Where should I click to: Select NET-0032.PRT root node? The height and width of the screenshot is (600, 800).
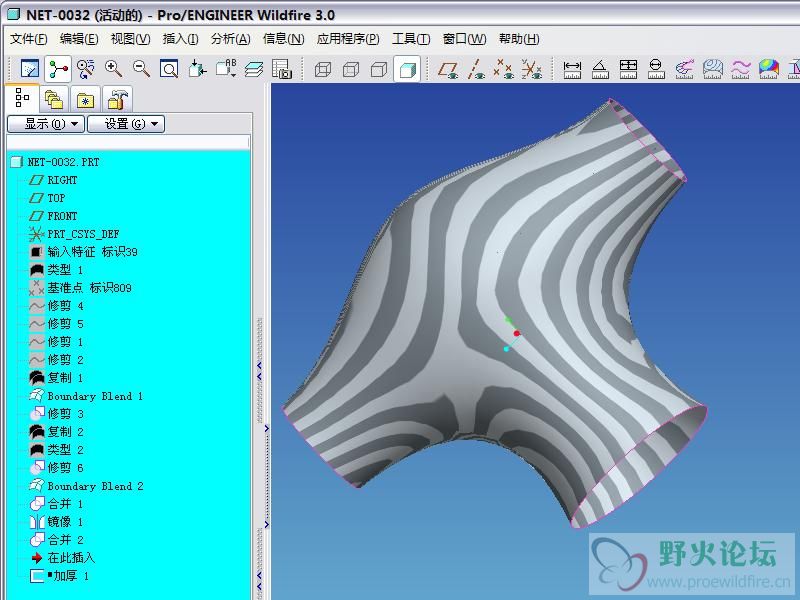(63, 162)
